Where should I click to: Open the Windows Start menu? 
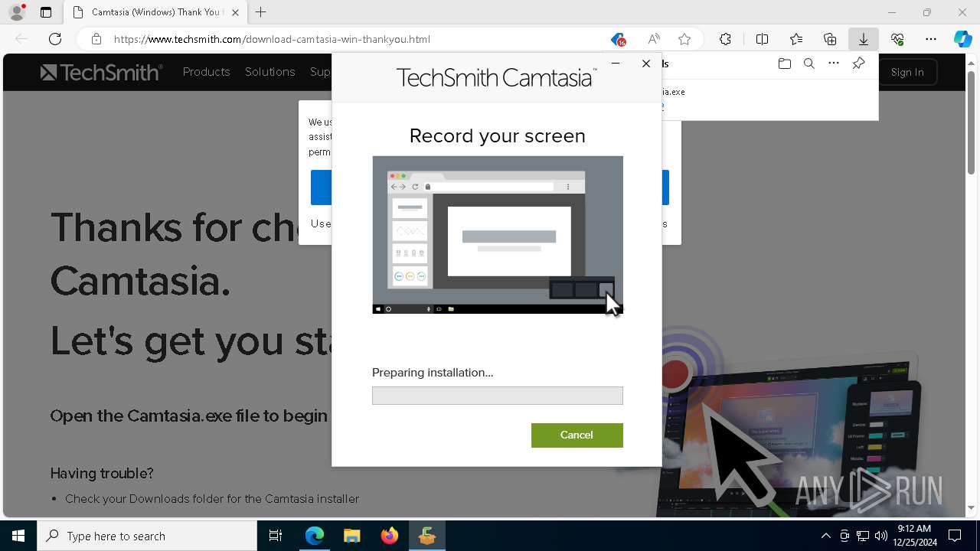click(18, 536)
